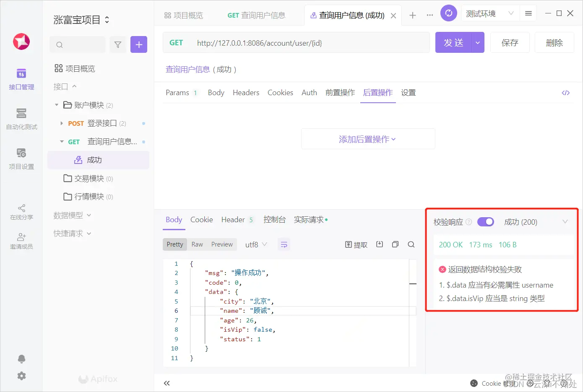The width and height of the screenshot is (583, 392).
Task: Select the 交易模块 folder
Action: click(88, 179)
